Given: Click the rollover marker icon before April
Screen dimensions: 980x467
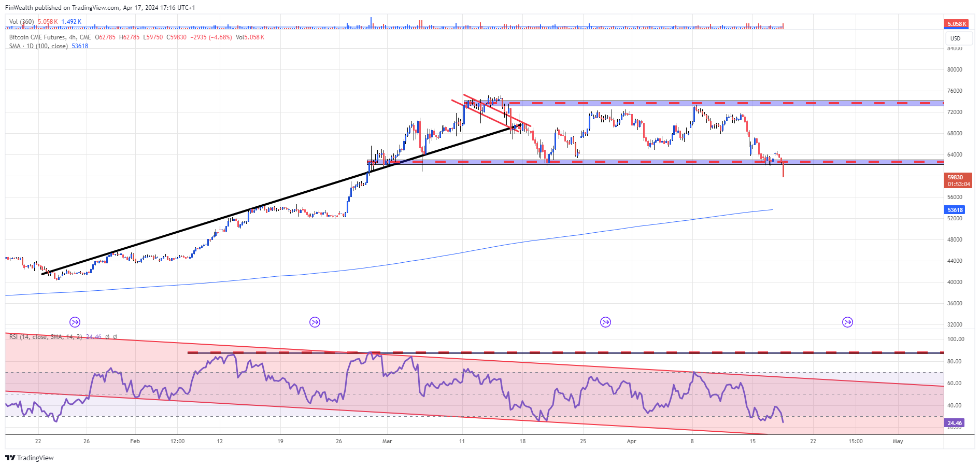Looking at the screenshot, I should click(x=605, y=322).
